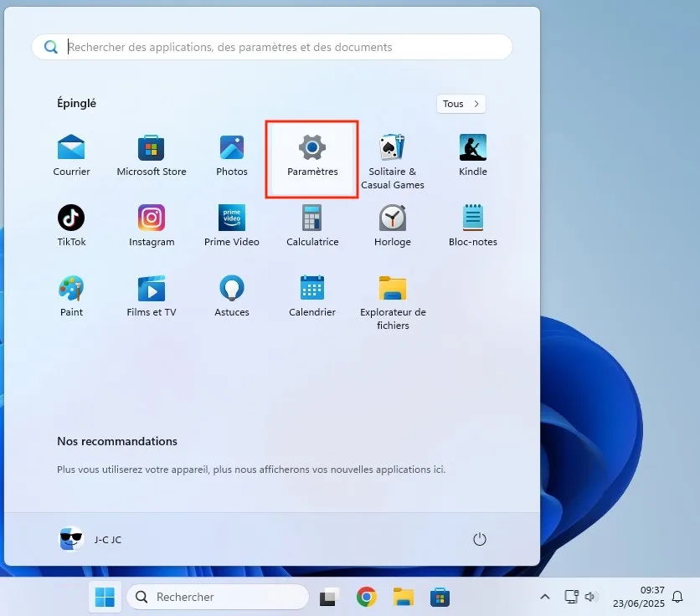Open notifications bell icon
This screenshot has height=616, width=700.
[677, 597]
